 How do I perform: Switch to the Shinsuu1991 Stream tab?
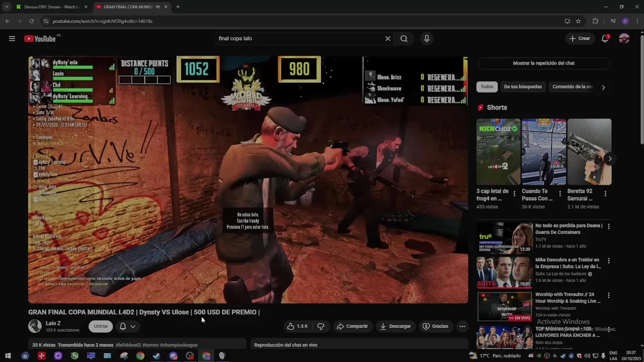click(x=51, y=7)
